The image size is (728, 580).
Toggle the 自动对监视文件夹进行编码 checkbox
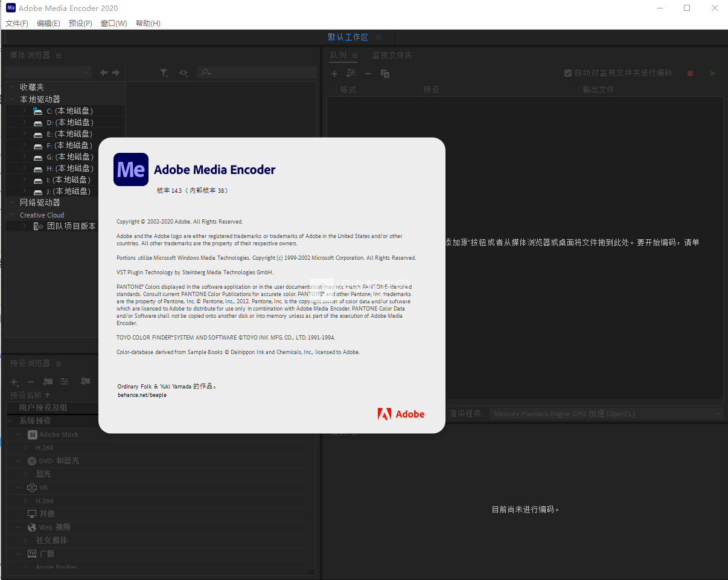pos(568,73)
